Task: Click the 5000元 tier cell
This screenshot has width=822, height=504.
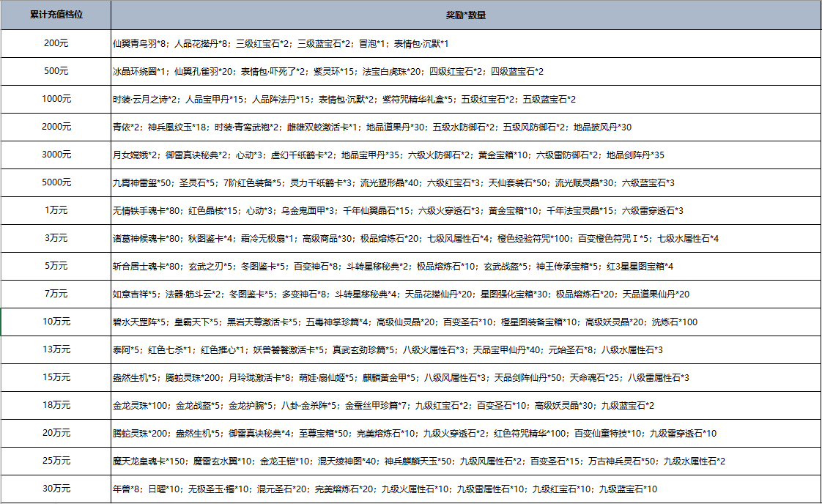Action: 56,182
